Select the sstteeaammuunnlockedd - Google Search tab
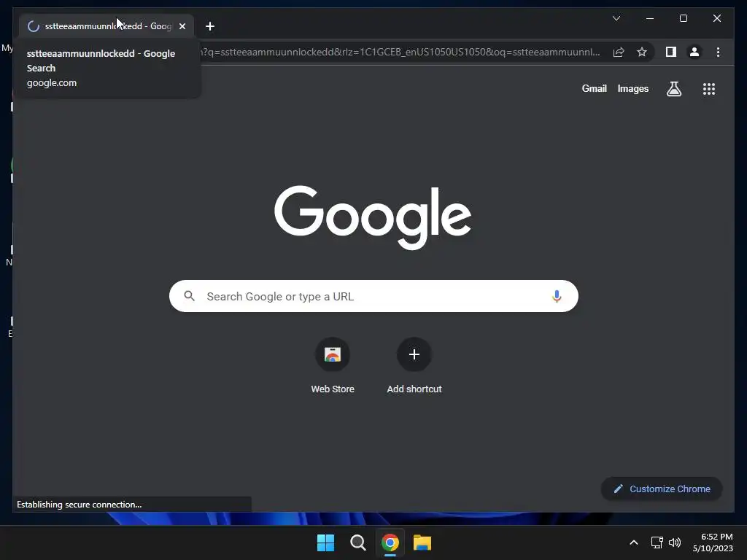Screen dimensions: 747x560 click(x=107, y=26)
